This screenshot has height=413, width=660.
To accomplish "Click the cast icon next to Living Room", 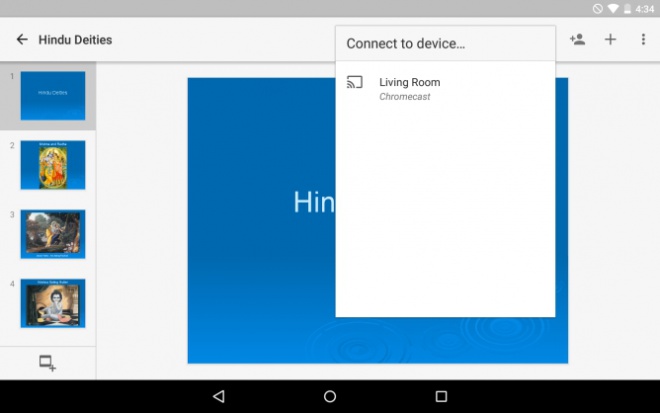I will pyautogui.click(x=355, y=83).
